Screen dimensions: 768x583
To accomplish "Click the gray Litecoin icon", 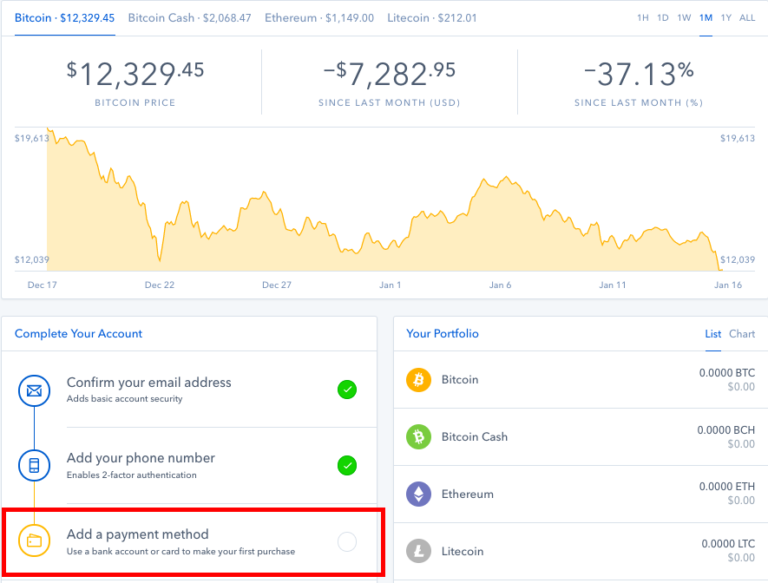I will (418, 551).
